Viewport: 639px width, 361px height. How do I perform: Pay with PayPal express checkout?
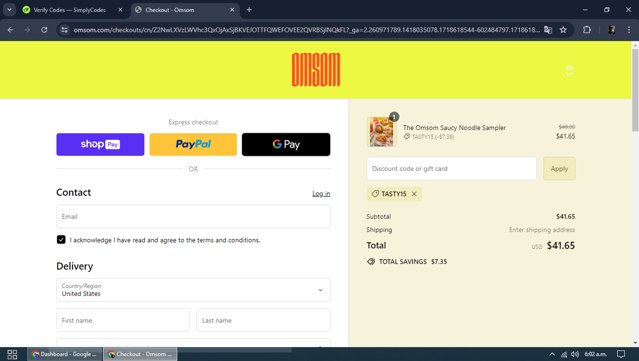pos(193,144)
